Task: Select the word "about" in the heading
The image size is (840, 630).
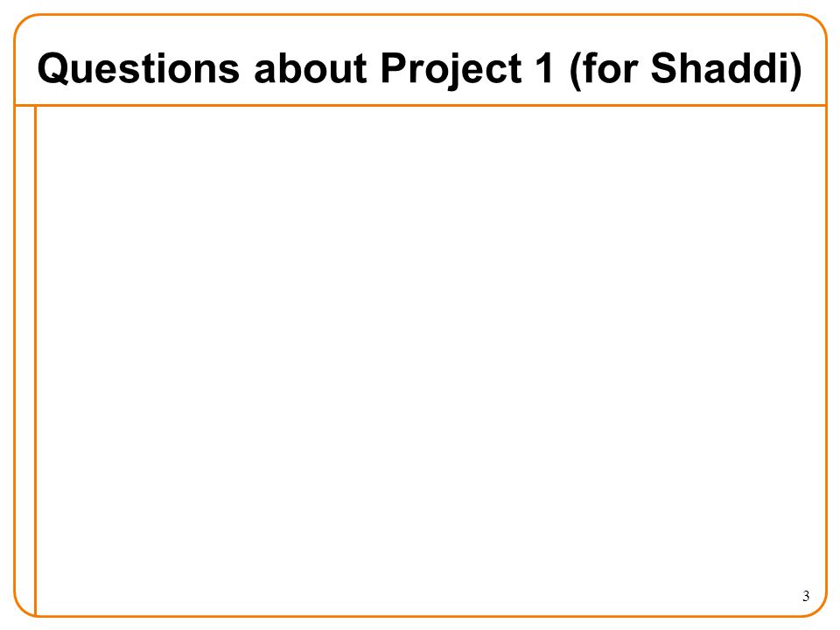Action: [x=311, y=68]
